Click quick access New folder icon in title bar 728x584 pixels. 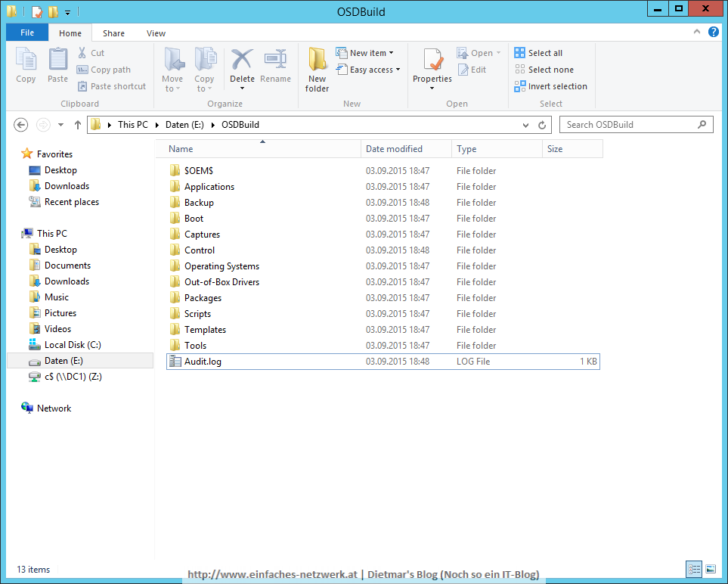[53, 11]
